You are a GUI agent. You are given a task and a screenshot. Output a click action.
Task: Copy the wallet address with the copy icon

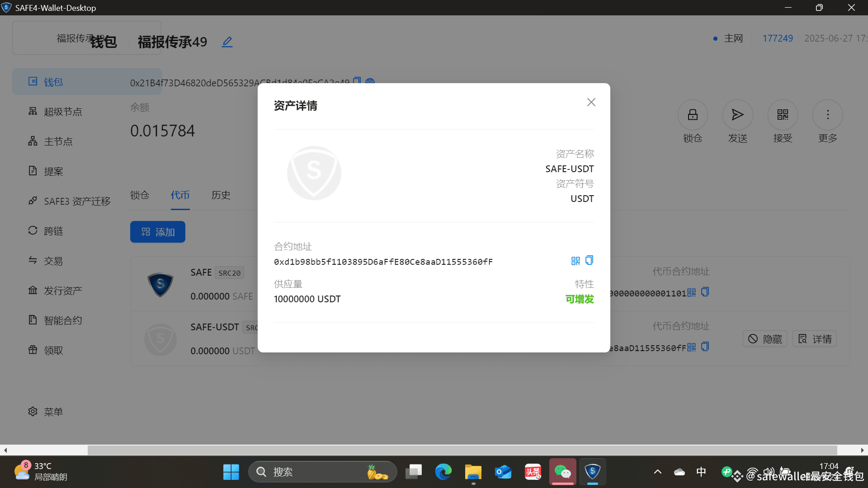tap(357, 81)
